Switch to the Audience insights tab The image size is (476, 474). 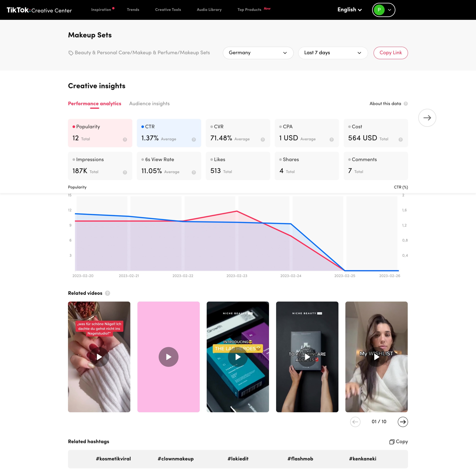pos(149,104)
